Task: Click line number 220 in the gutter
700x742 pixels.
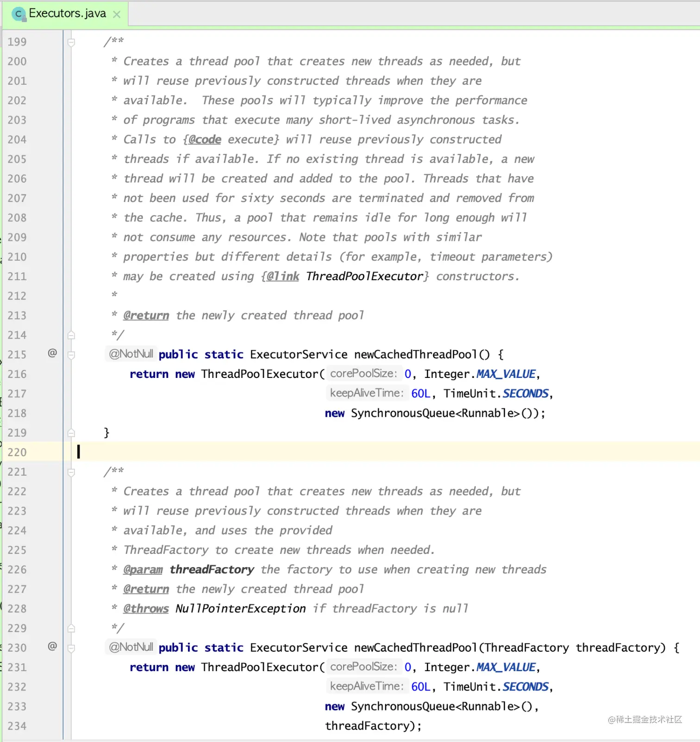Action: [x=17, y=453]
